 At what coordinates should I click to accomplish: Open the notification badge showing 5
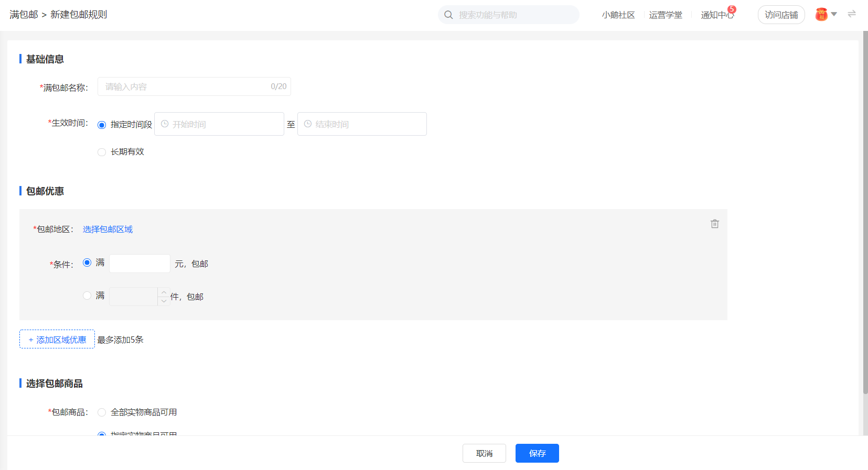click(x=732, y=9)
